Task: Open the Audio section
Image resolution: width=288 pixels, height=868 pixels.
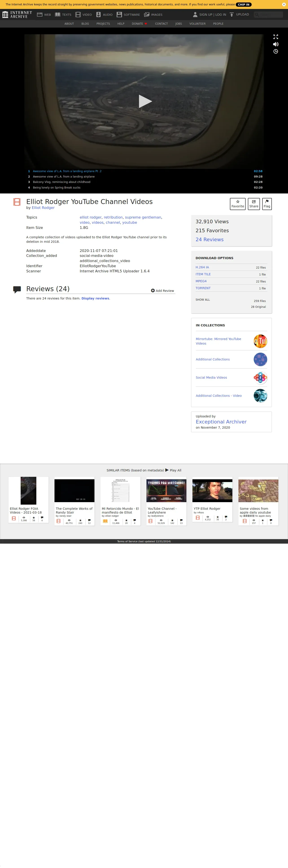Action: click(104, 15)
